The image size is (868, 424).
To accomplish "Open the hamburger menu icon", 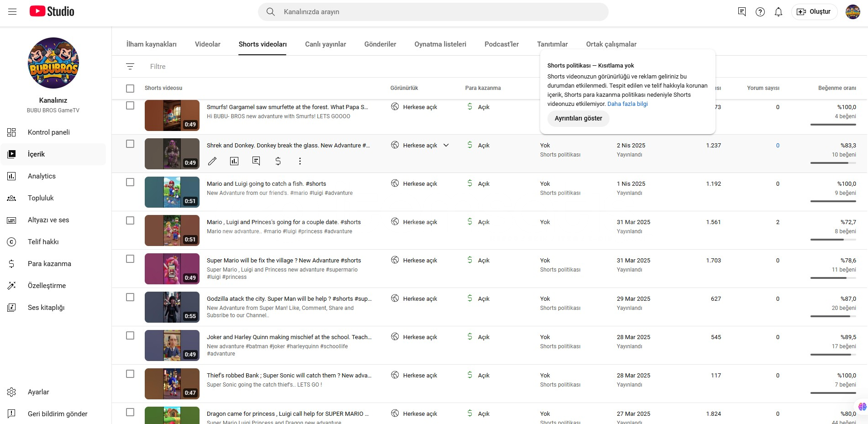I will (12, 12).
